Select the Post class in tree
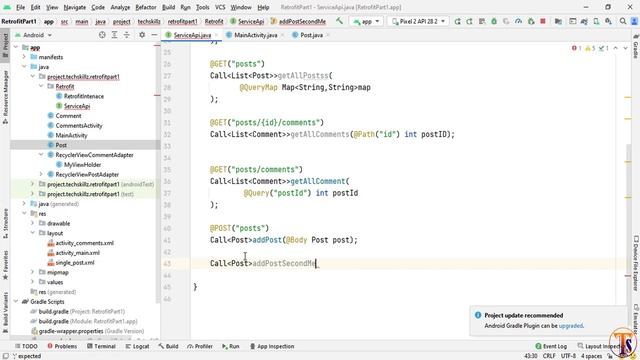640x360 pixels. tap(61, 145)
